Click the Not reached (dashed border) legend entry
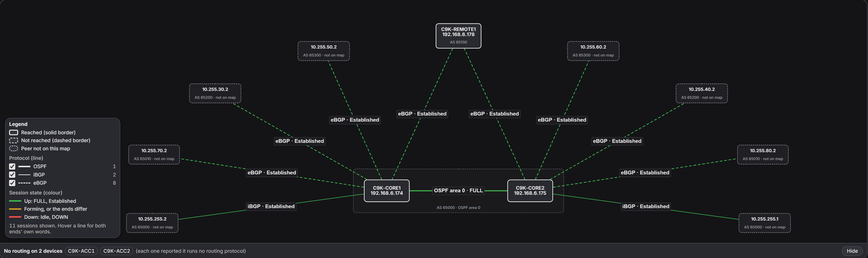Image resolution: width=868 pixels, height=258 pixels. [x=50, y=140]
